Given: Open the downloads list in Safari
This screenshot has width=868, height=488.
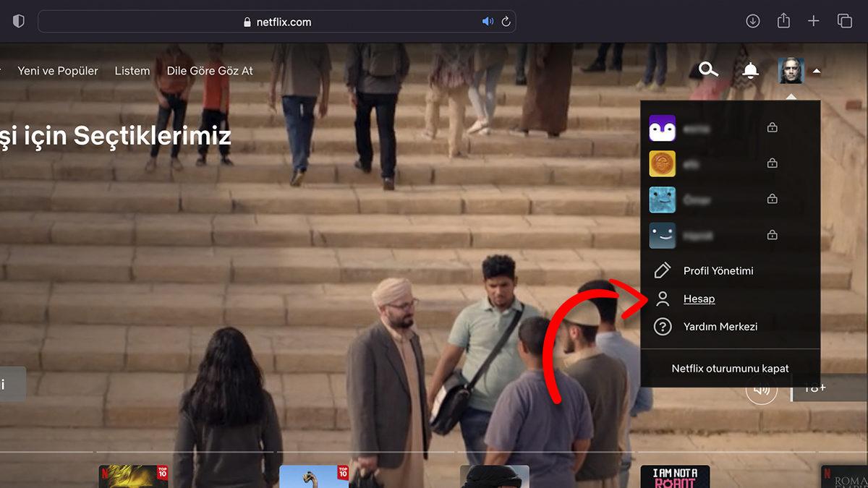Looking at the screenshot, I should 752,21.
